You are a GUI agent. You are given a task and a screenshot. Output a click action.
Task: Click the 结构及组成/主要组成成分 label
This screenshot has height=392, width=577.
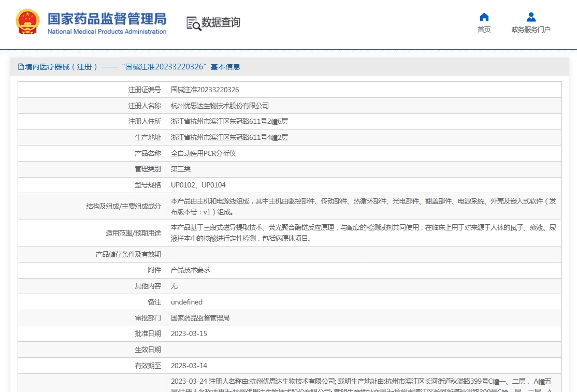point(124,206)
